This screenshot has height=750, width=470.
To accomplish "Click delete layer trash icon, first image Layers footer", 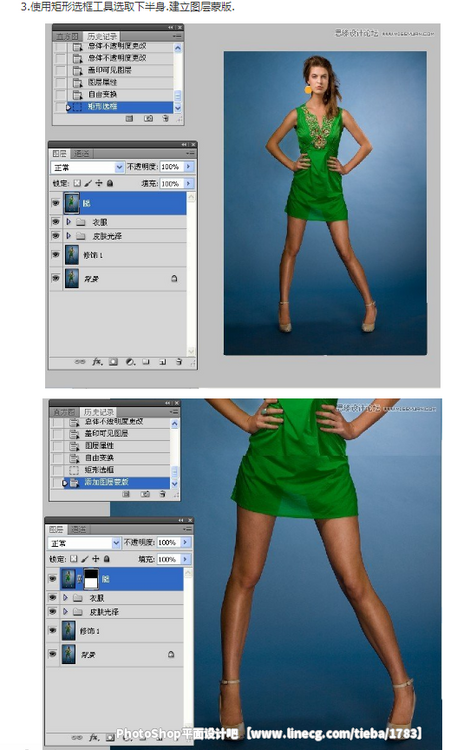I will pyautogui.click(x=179, y=362).
